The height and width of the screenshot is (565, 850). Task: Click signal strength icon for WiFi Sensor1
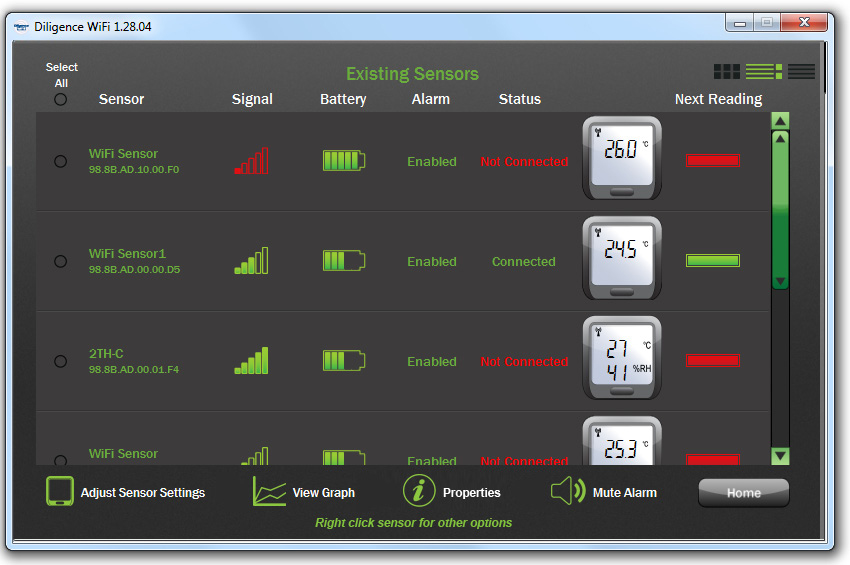251,261
